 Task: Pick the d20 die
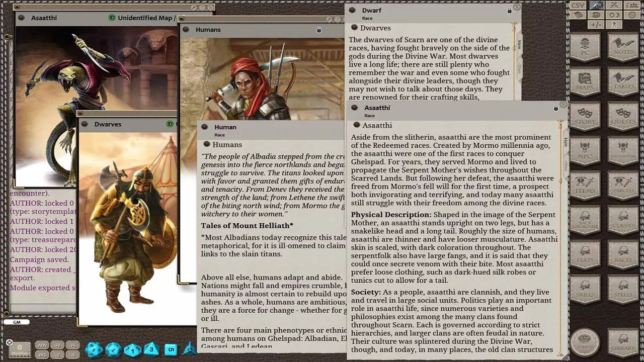click(x=95, y=349)
